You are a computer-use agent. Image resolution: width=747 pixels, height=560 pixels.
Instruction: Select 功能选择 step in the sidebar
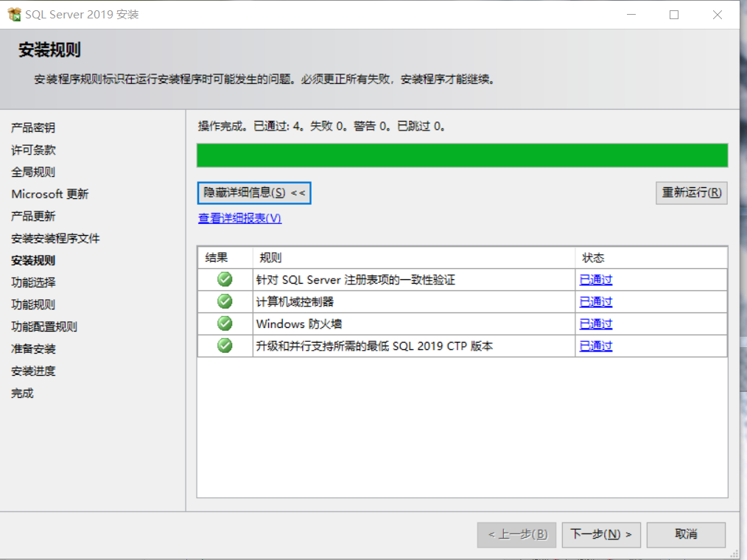coord(33,283)
